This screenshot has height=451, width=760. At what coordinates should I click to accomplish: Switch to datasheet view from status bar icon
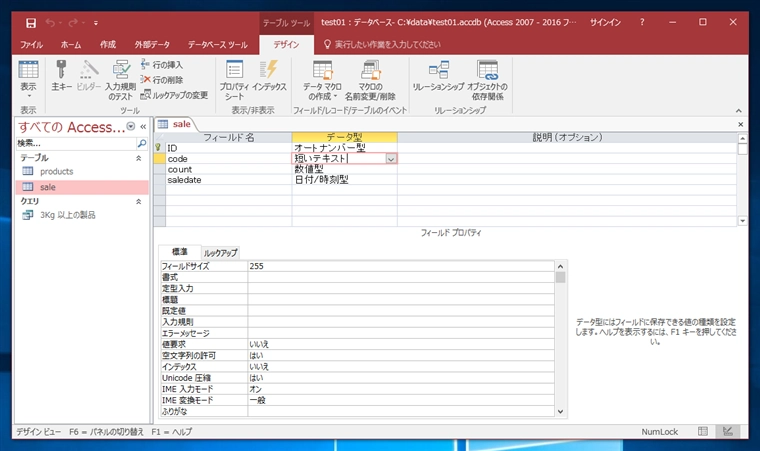tap(703, 431)
